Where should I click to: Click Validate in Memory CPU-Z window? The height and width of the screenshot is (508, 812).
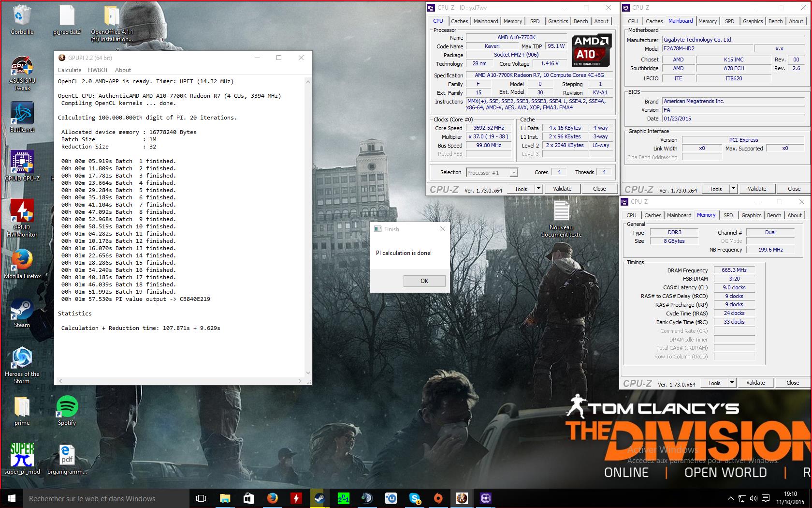click(x=755, y=383)
